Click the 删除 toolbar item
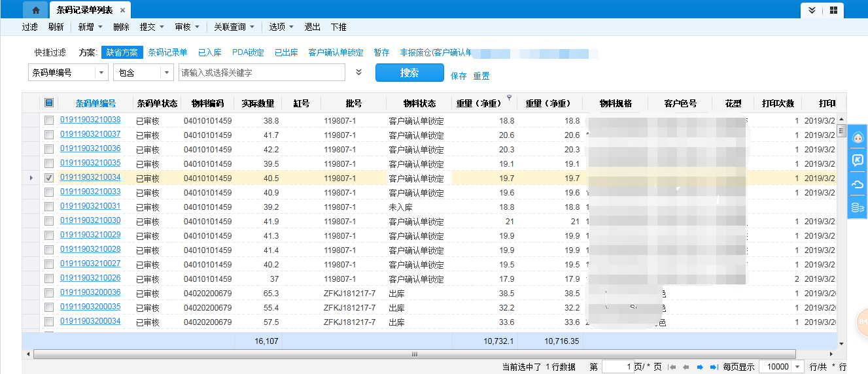Viewport: 868px width, 374px height. click(x=121, y=27)
